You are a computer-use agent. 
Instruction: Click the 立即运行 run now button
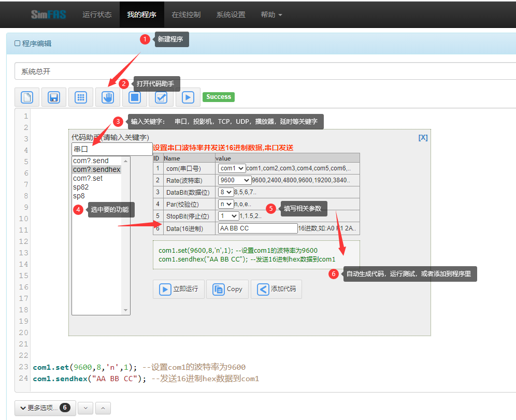tap(179, 289)
